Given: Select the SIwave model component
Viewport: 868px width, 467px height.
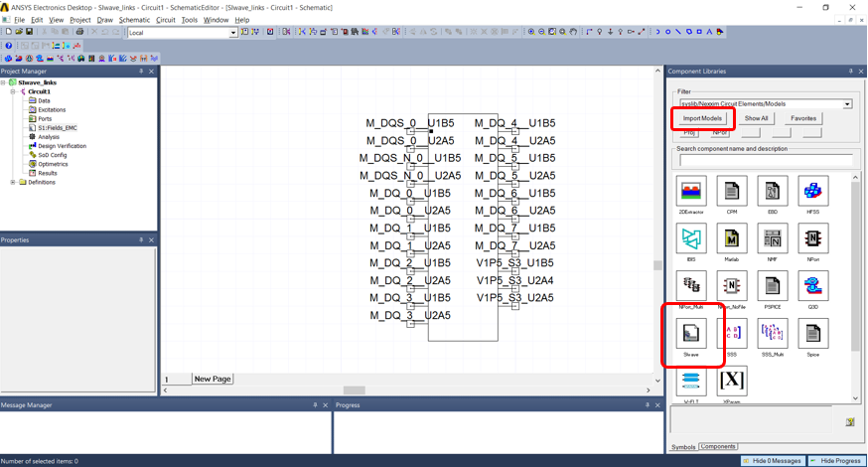Looking at the screenshot, I should pyautogui.click(x=691, y=334).
